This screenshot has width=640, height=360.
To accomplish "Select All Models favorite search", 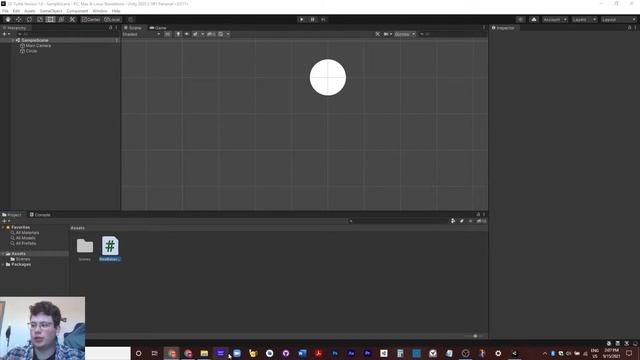I will tap(25, 238).
